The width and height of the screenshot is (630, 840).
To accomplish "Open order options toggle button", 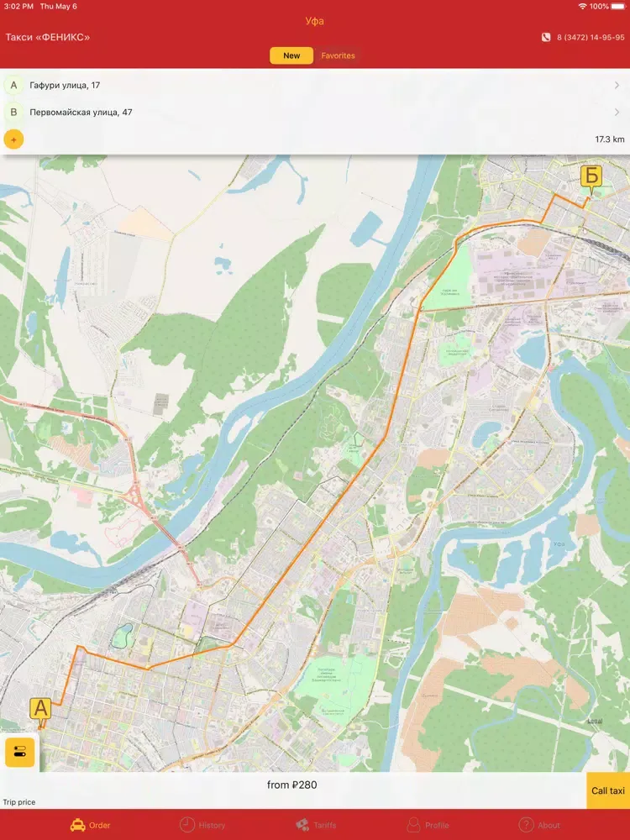I will click(x=20, y=752).
